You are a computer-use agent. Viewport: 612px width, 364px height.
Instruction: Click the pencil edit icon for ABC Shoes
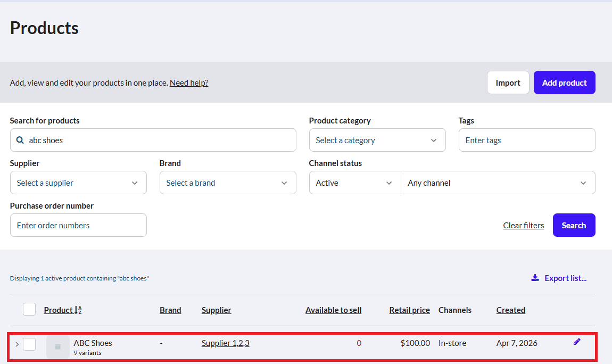pos(577,342)
